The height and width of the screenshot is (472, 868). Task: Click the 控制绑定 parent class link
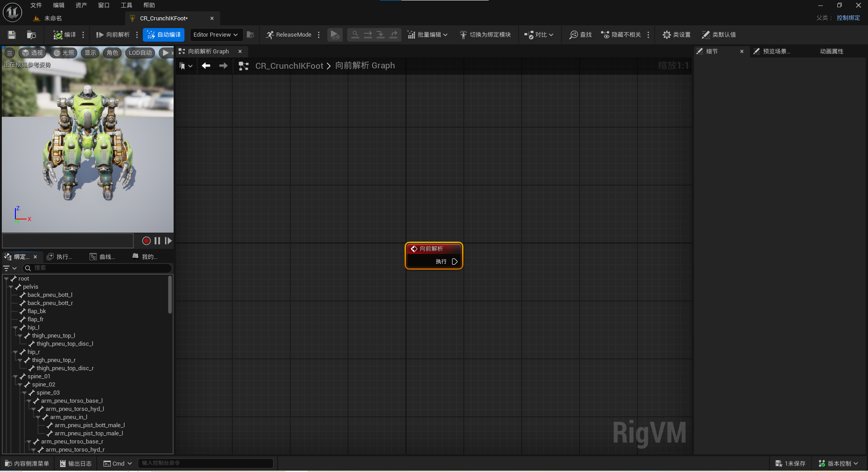(x=848, y=18)
